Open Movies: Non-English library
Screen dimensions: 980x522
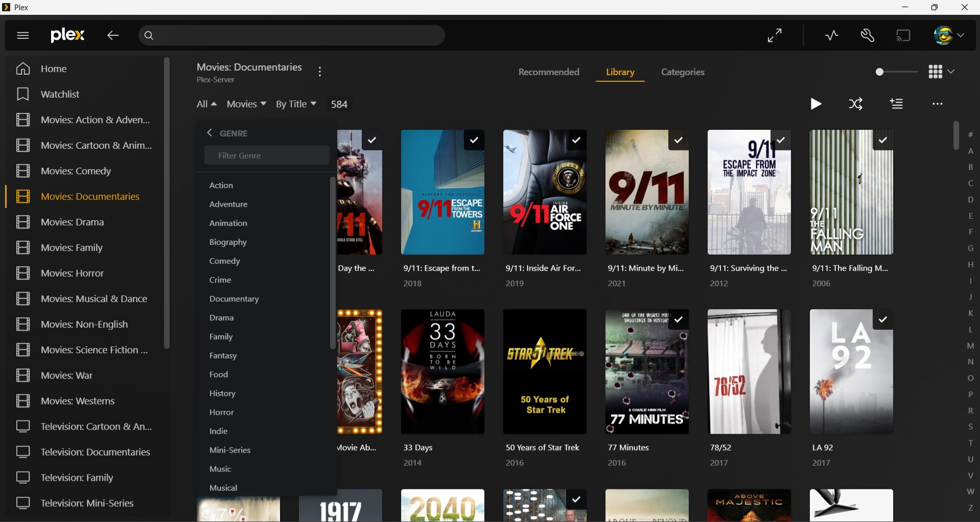coord(85,324)
